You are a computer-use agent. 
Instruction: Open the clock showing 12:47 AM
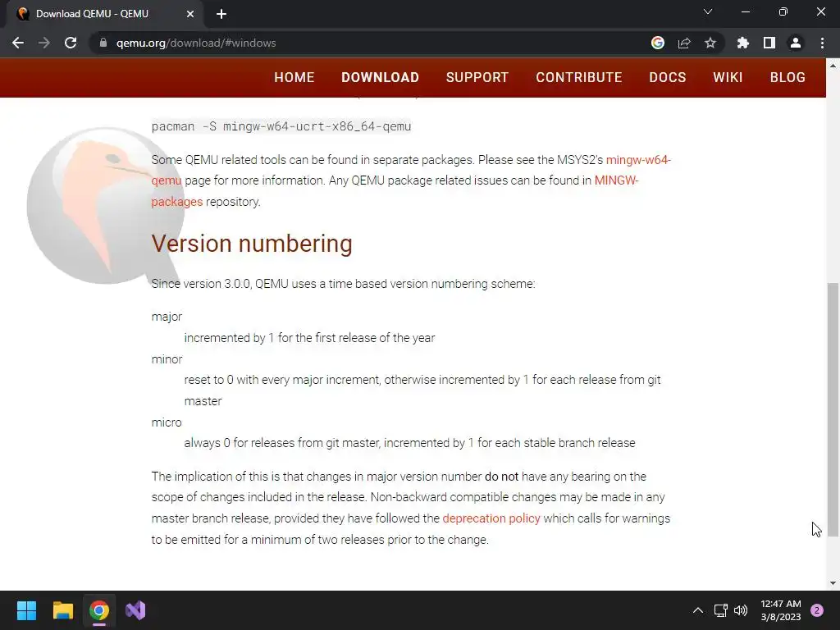pos(781,610)
